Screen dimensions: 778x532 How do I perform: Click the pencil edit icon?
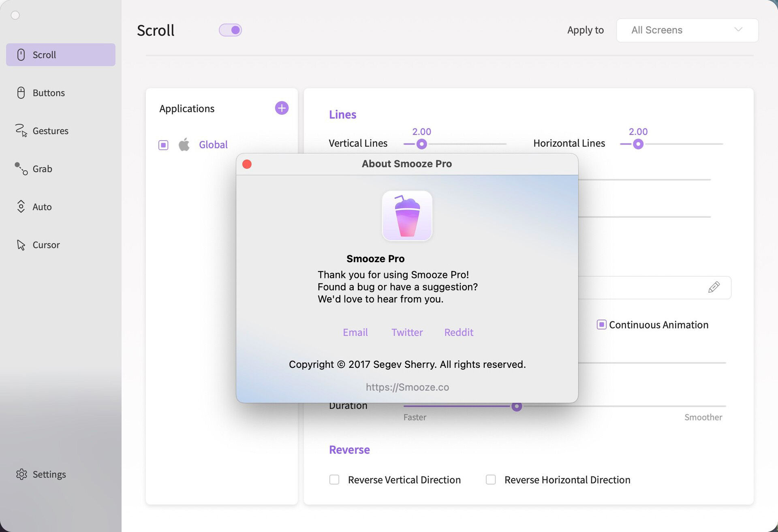click(x=714, y=287)
